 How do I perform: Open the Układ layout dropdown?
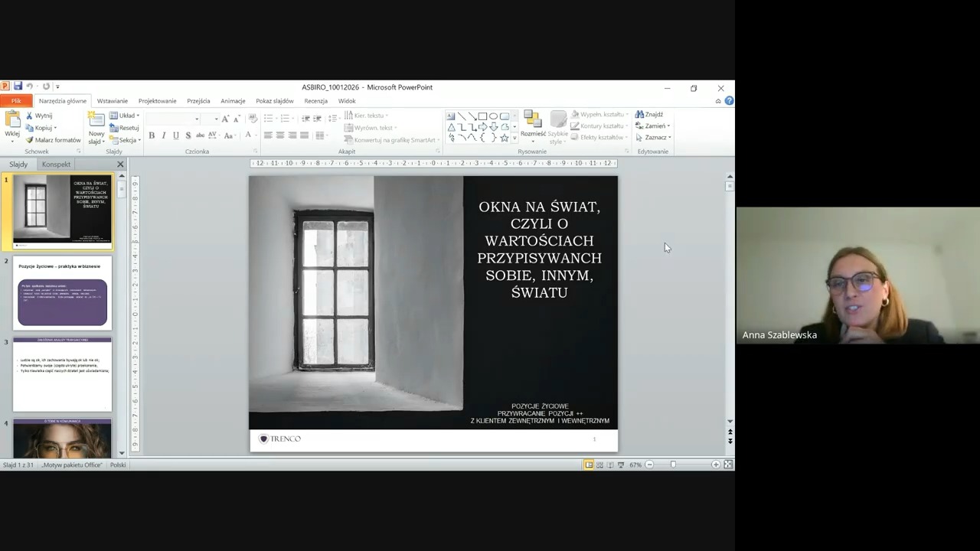tap(124, 116)
